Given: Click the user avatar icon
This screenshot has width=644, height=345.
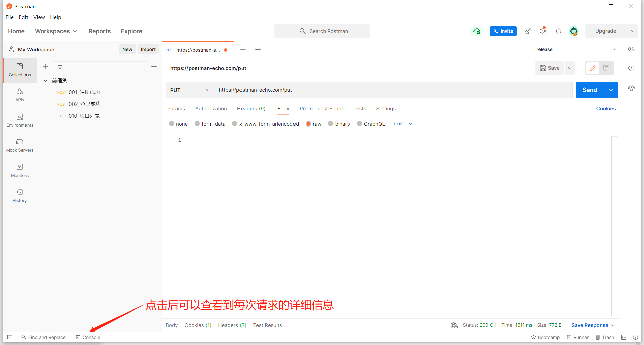Looking at the screenshot, I should click(x=574, y=31).
